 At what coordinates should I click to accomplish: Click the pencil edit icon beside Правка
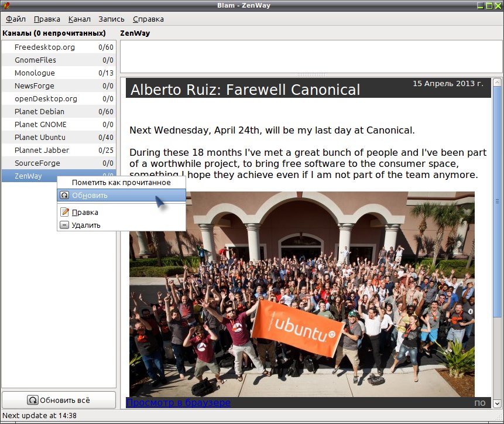pos(64,212)
